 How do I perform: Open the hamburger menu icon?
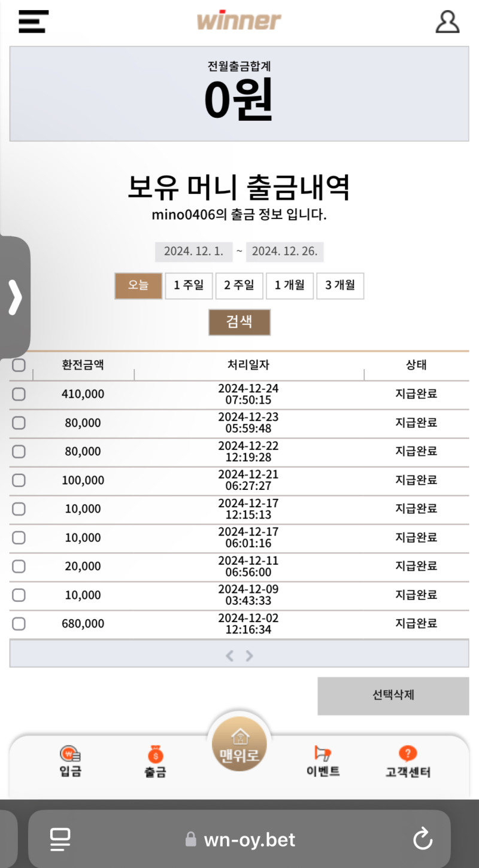click(34, 22)
